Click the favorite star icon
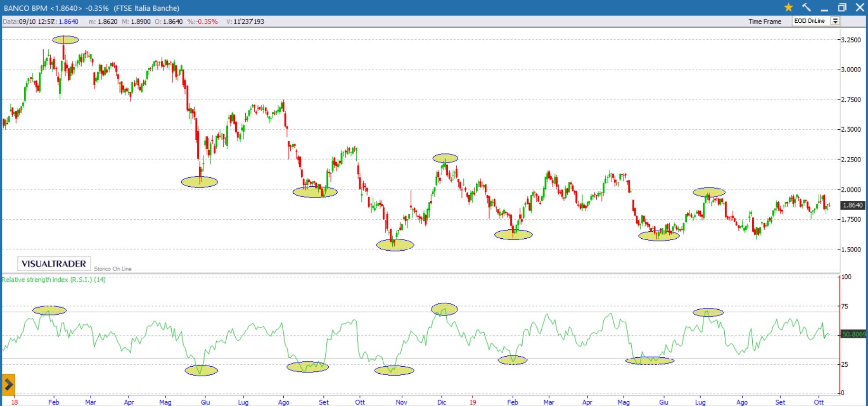This screenshot has height=406, width=868. [788, 7]
